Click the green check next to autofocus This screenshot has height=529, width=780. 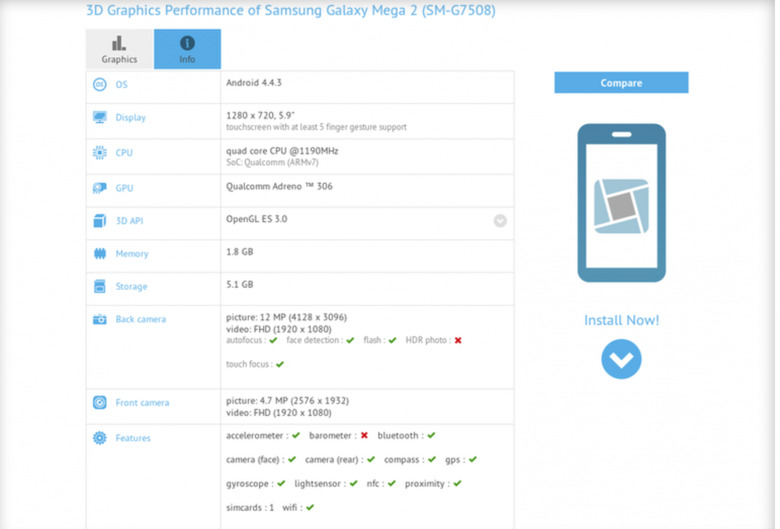click(273, 340)
